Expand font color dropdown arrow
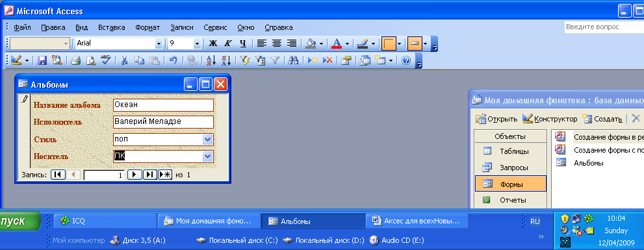Viewport: 644px width, 250px height. [347, 43]
